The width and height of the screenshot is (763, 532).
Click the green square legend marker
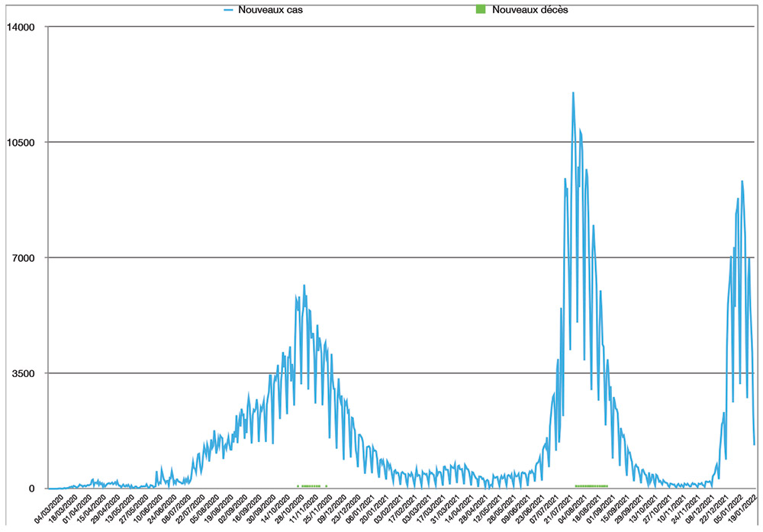pyautogui.click(x=480, y=10)
